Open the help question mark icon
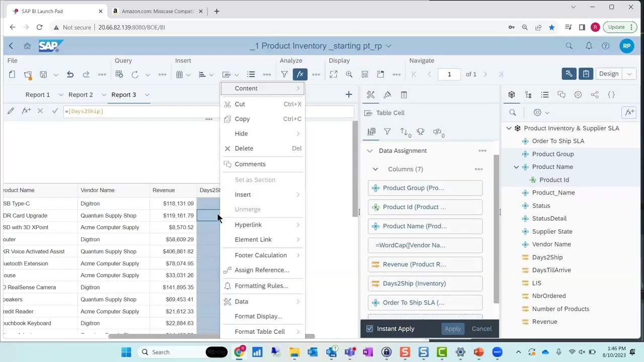 (x=605, y=46)
